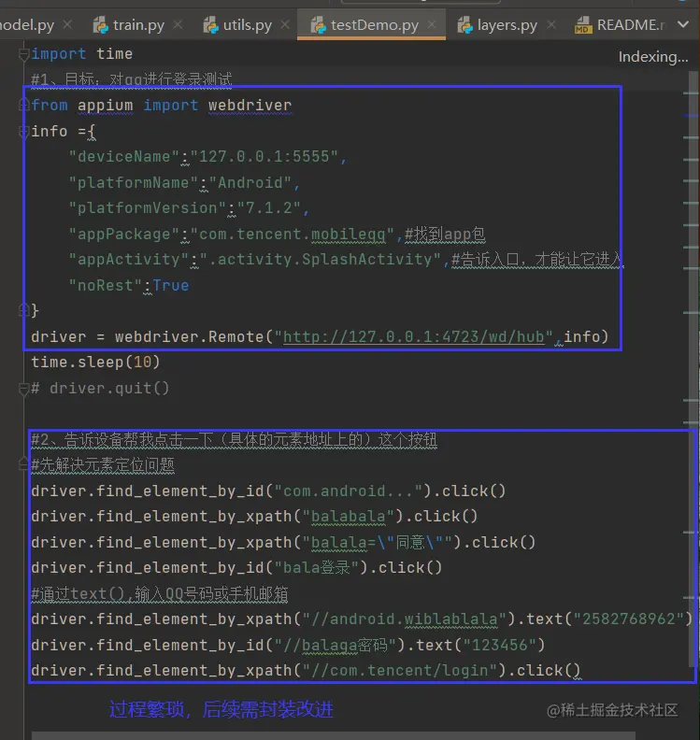Screen dimensions: 700x740
Task: Close the testDemo.py tab
Action: 432,24
